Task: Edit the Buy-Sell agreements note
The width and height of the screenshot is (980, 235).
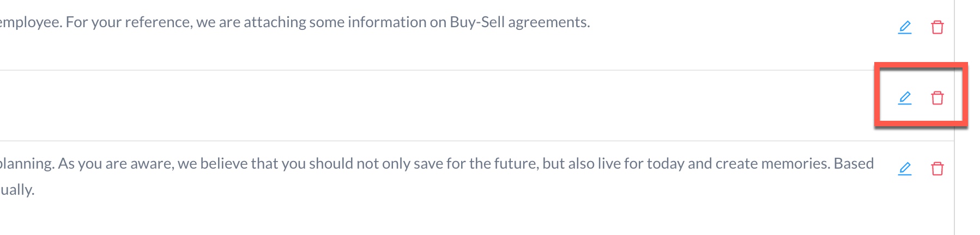Action: tap(905, 27)
